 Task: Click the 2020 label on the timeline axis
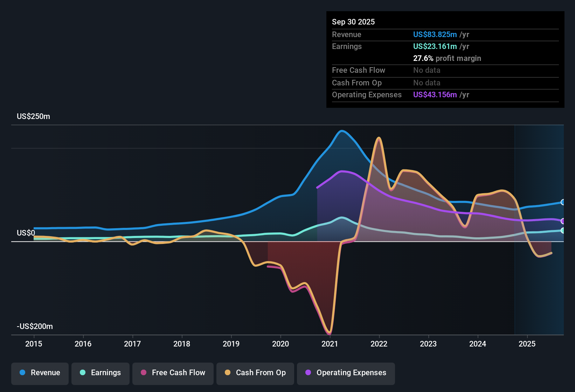coord(281,344)
